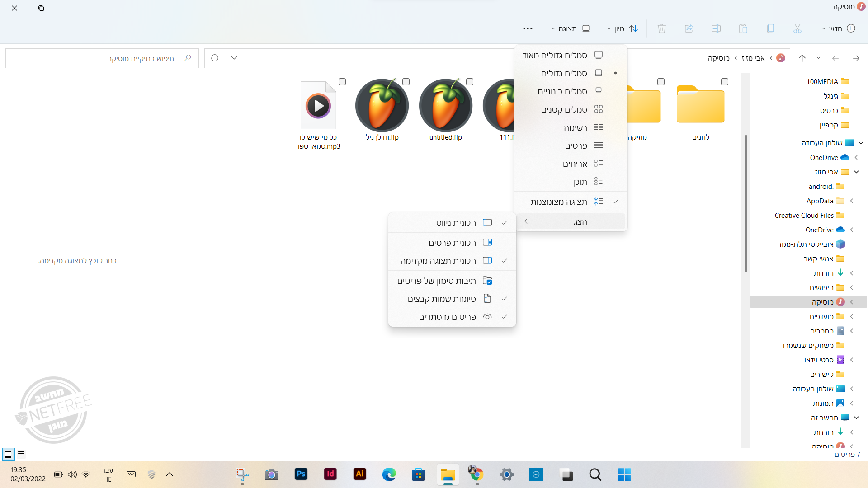Toggle תיבות סימון של פריטים item checkboxes
The width and height of the screenshot is (868, 488).
coord(452,281)
